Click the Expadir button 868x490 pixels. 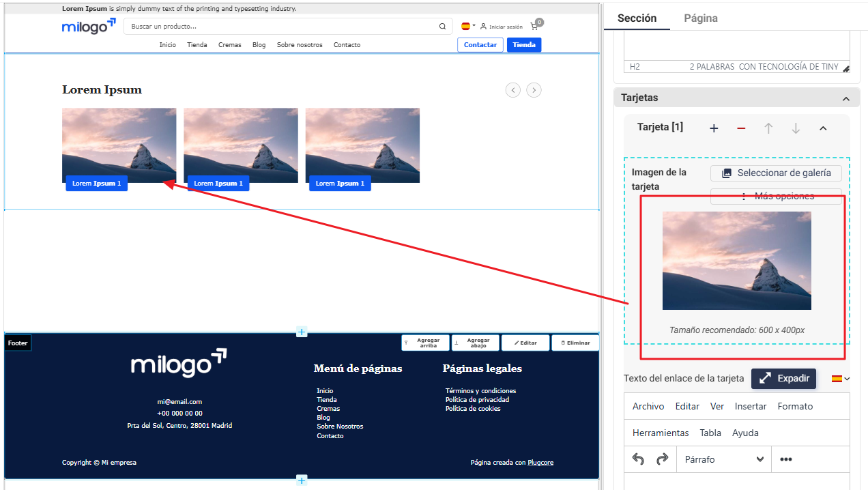pyautogui.click(x=783, y=378)
